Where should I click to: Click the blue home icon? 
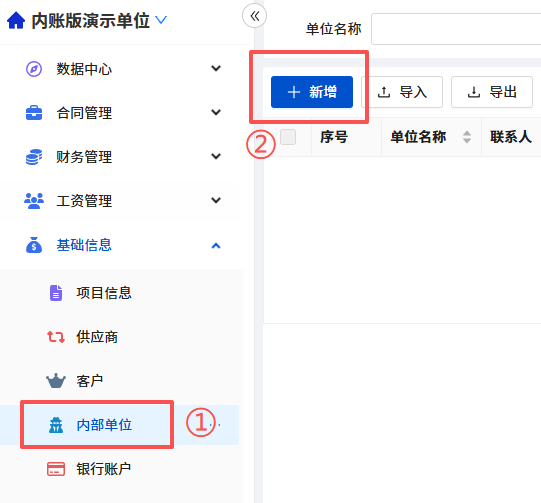[x=16, y=21]
